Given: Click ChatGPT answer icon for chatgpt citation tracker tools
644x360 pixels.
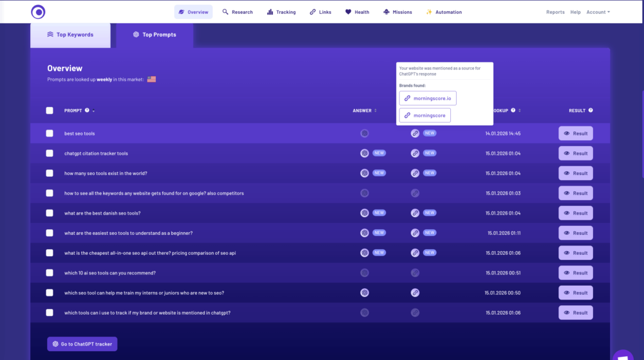Looking at the screenshot, I should pos(364,153).
